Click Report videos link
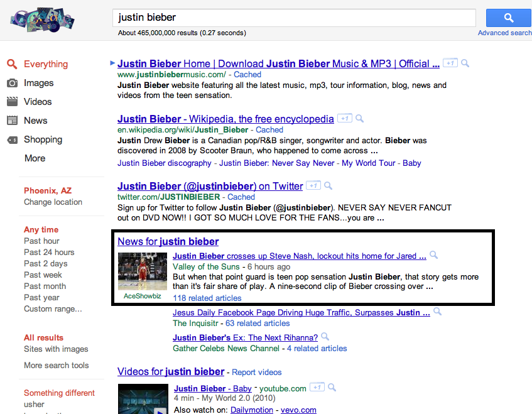This screenshot has height=414, width=532. pos(256,373)
